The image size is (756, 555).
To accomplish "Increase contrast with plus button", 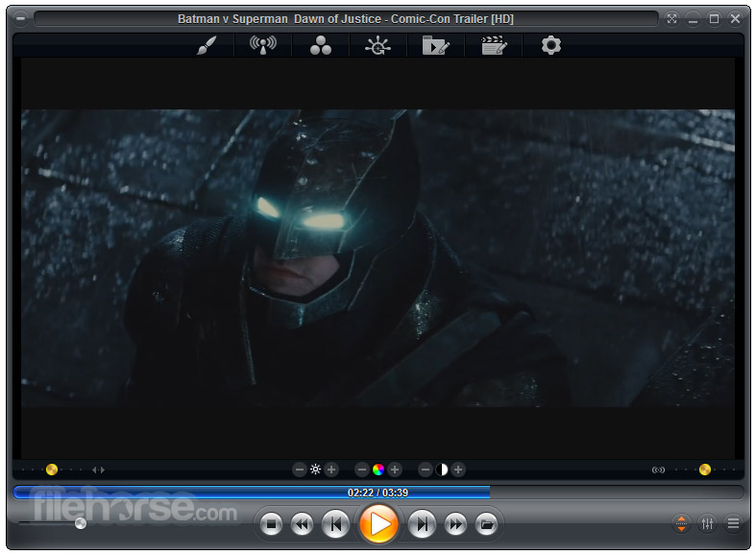I will 458,470.
